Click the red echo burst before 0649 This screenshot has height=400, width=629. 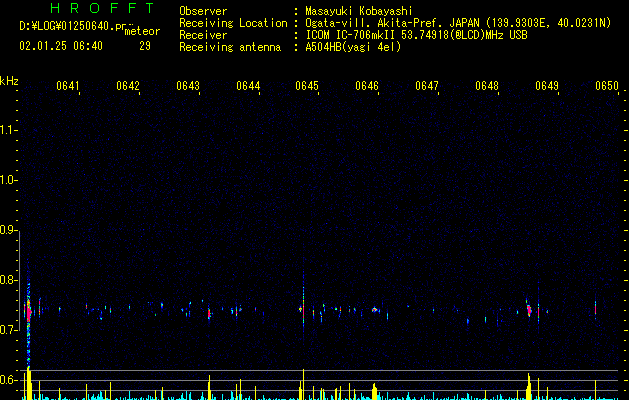529,310
